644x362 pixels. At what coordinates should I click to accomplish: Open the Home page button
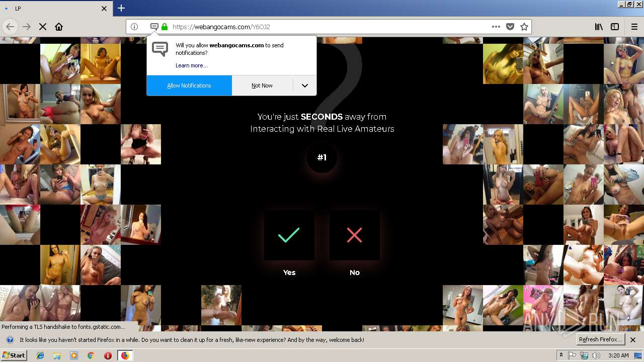59,27
